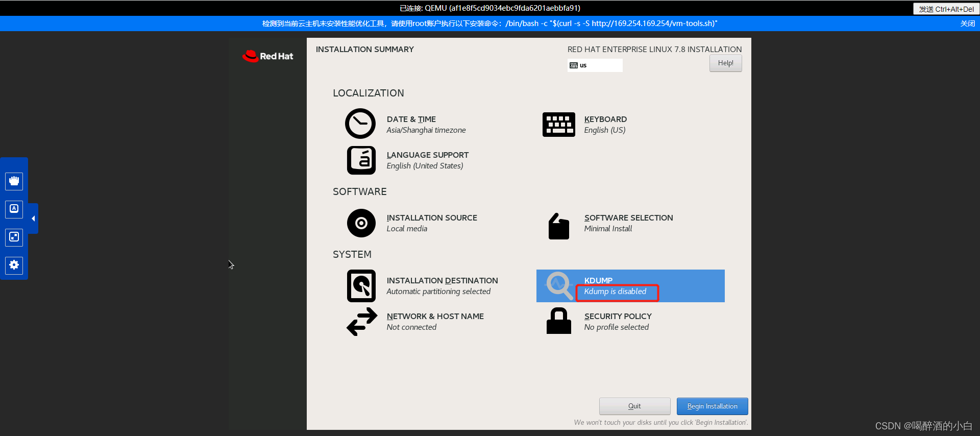Open INSTALLATION SOURCE label
Viewport: 980px width, 436px height.
(432, 218)
